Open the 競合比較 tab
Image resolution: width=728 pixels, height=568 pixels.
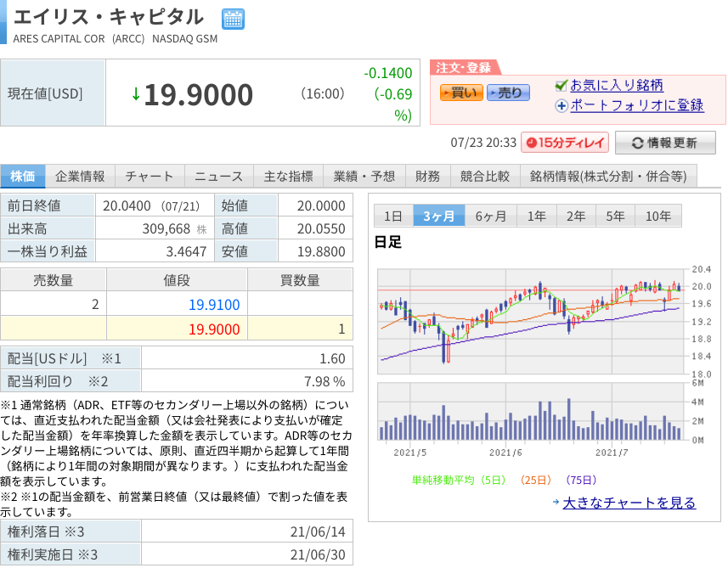click(x=485, y=177)
